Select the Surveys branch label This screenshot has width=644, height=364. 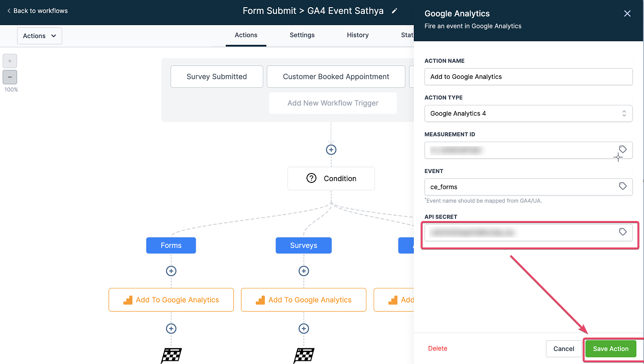pyautogui.click(x=304, y=245)
